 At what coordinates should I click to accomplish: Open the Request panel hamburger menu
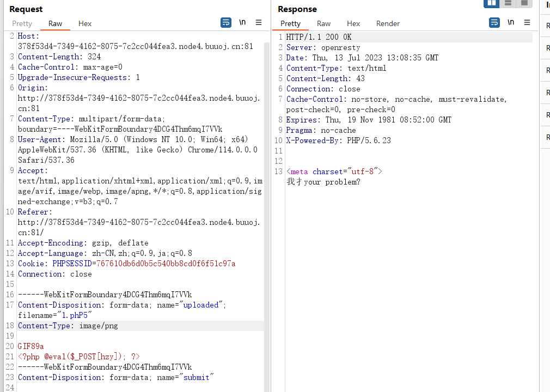[259, 22]
